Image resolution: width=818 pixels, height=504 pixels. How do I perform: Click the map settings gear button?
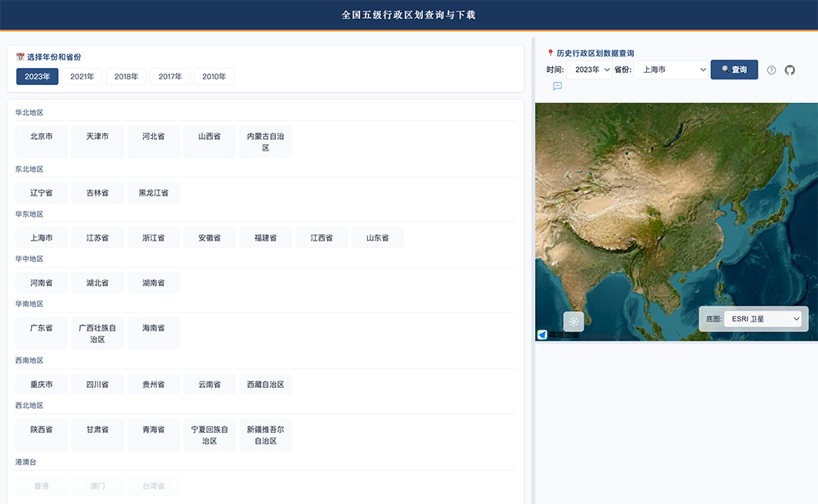click(573, 322)
